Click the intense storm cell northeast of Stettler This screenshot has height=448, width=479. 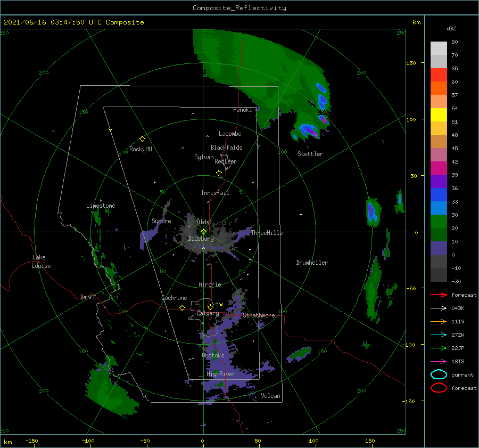pyautogui.click(x=309, y=131)
